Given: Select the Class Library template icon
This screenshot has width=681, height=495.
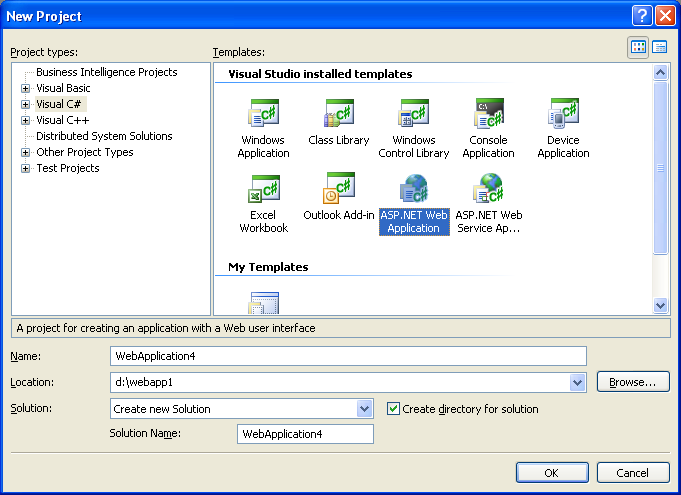Looking at the screenshot, I should 339,114.
